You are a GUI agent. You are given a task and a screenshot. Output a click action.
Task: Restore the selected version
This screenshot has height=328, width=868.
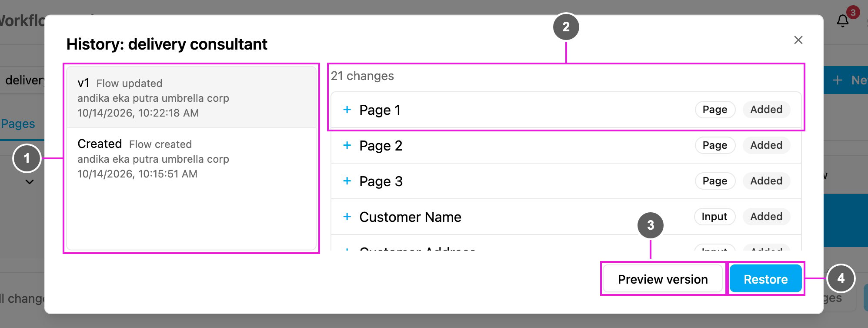[x=766, y=279]
